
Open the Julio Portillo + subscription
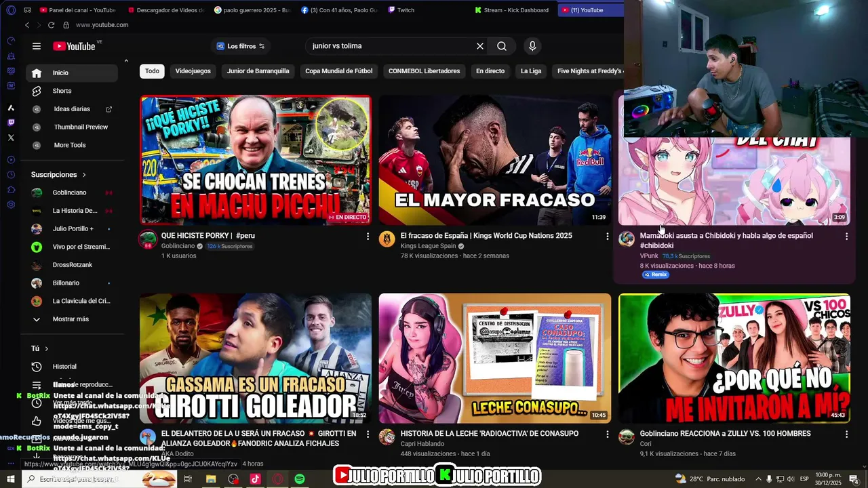point(72,228)
